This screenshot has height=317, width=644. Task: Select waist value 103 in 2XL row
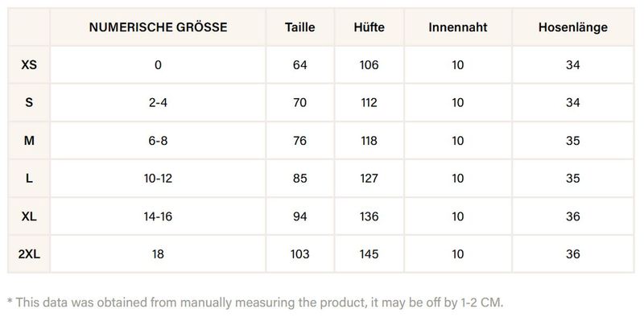299,254
